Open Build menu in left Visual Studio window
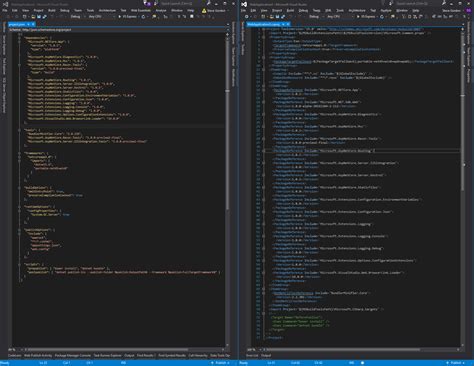474x366 pixels. coord(52,11)
